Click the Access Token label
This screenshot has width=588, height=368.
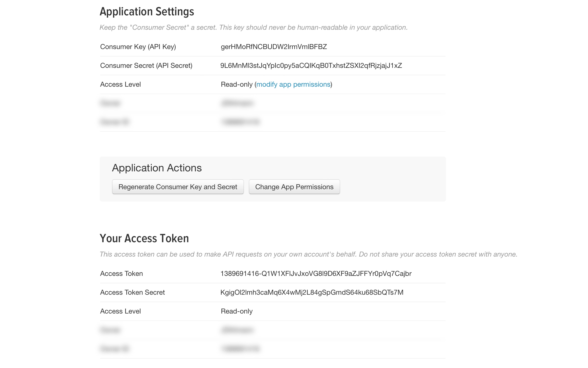(121, 274)
